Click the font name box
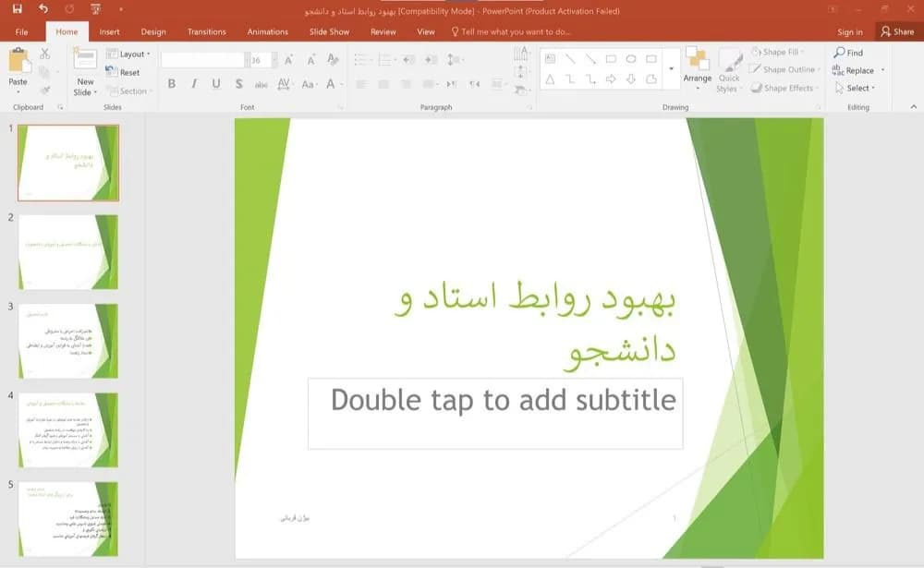The width and height of the screenshot is (924, 568). 202,59
